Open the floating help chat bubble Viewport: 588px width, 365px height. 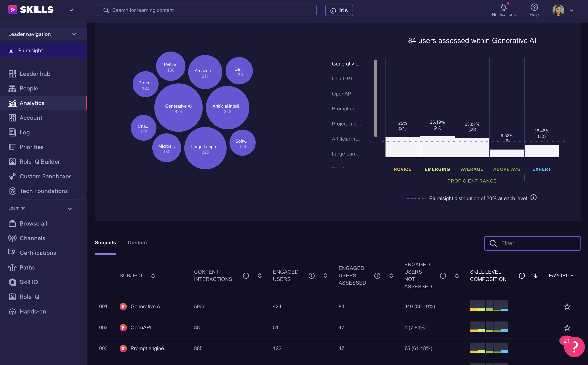[575, 347]
